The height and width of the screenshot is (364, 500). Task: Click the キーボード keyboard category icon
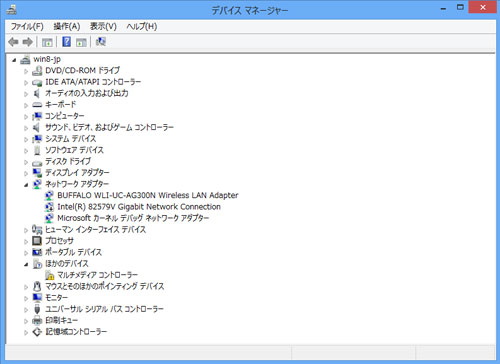37,105
